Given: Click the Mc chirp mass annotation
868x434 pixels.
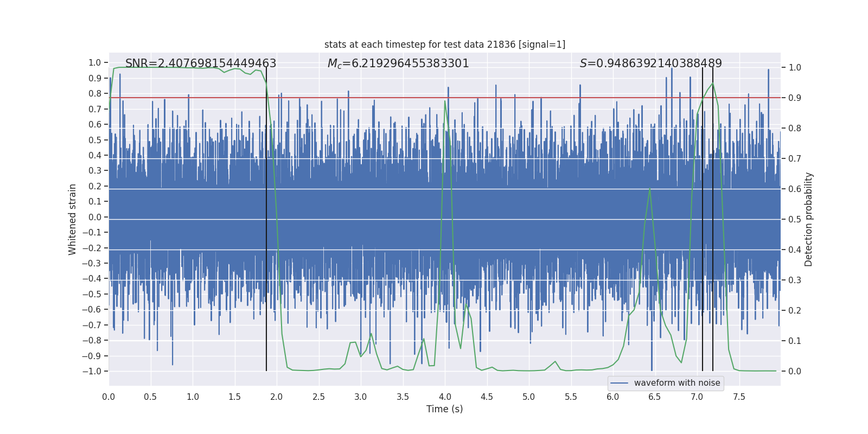Looking at the screenshot, I should coord(398,63).
